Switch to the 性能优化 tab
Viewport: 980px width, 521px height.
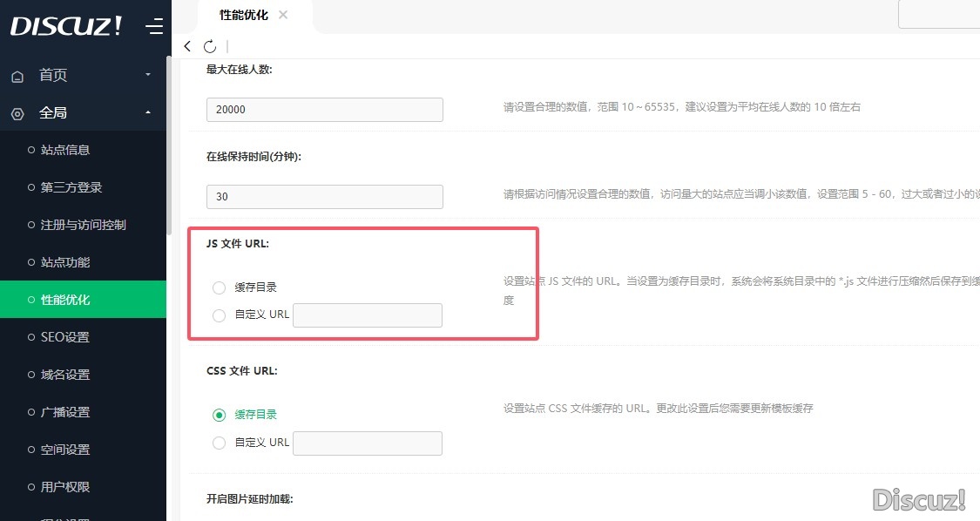(x=245, y=15)
